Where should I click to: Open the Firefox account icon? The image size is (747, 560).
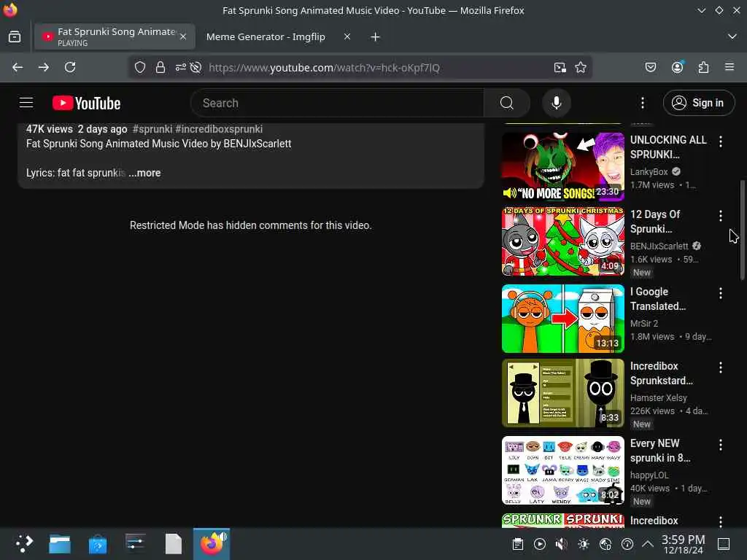click(x=677, y=67)
